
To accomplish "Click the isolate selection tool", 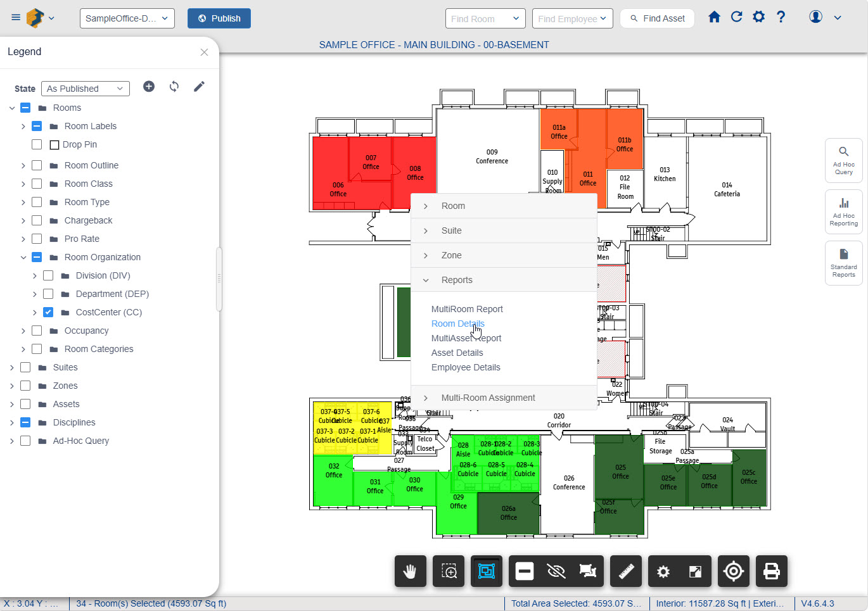I will (x=588, y=571).
